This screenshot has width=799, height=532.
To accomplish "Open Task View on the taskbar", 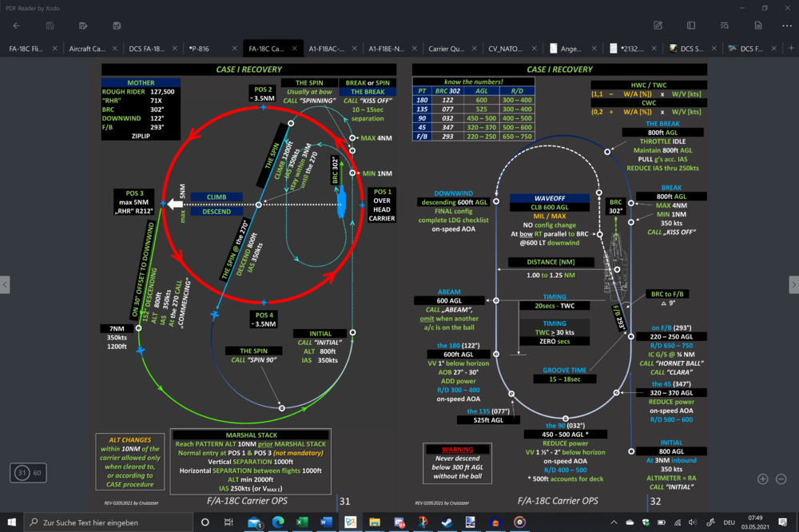I will pyautogui.click(x=229, y=522).
